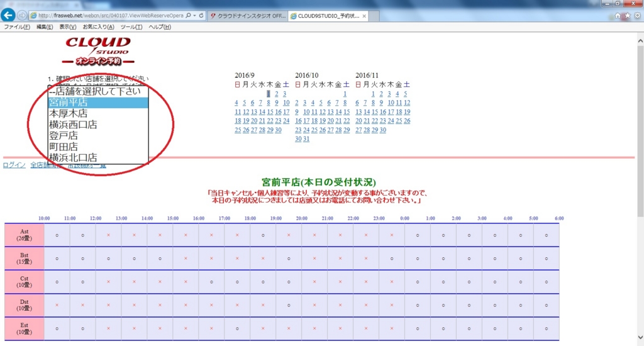The height and width of the screenshot is (346, 644).
Task: Click the Bst 13:00 available slot
Action: tap(135, 259)
